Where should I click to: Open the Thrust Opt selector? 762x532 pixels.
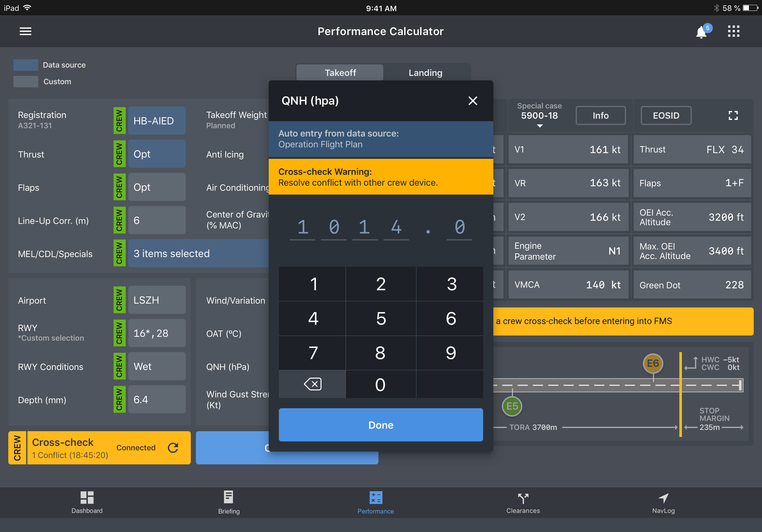click(157, 154)
